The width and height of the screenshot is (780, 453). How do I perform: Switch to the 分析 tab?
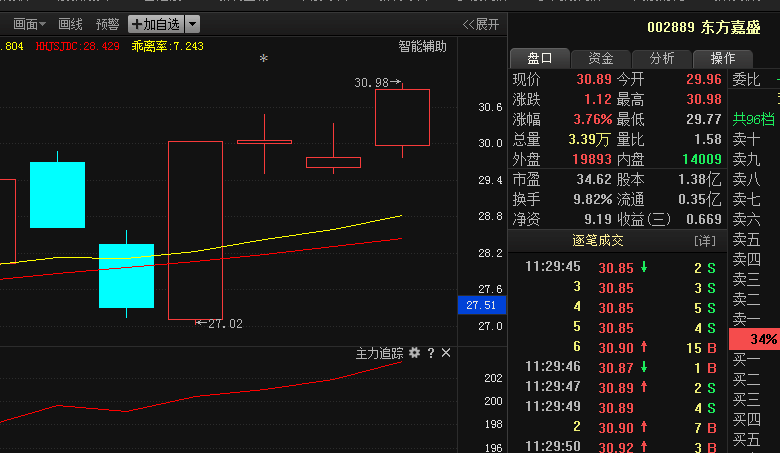[662, 58]
